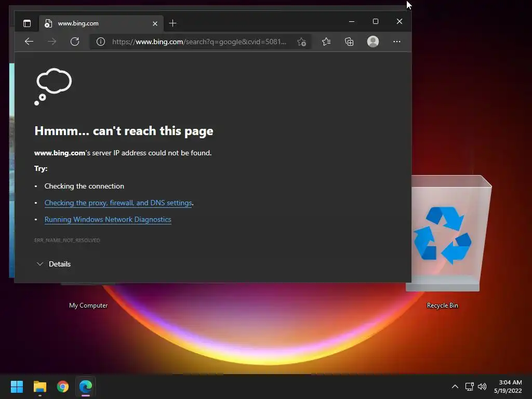Refresh the current page
The width and height of the screenshot is (532, 399).
tap(75, 42)
